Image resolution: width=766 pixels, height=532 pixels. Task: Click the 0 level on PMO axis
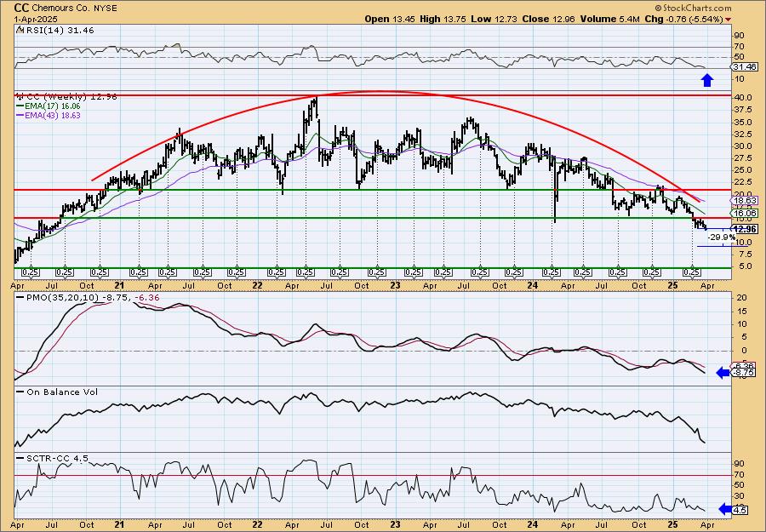744,351
